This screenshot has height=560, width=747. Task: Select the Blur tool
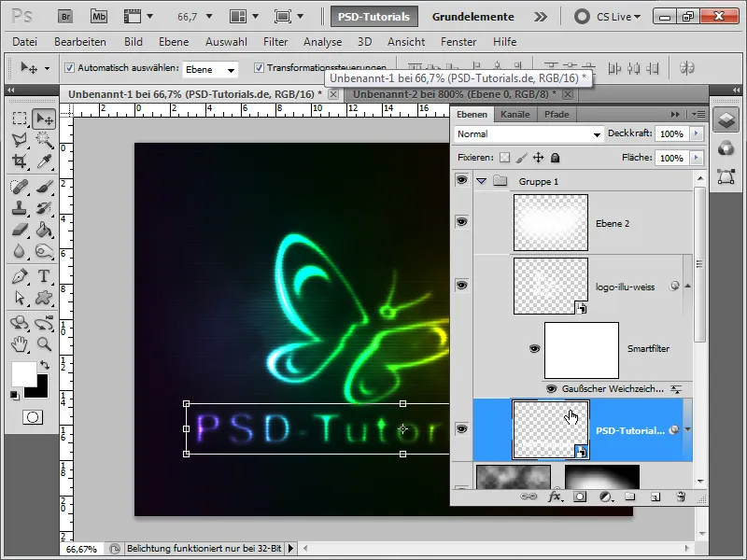pos(20,251)
